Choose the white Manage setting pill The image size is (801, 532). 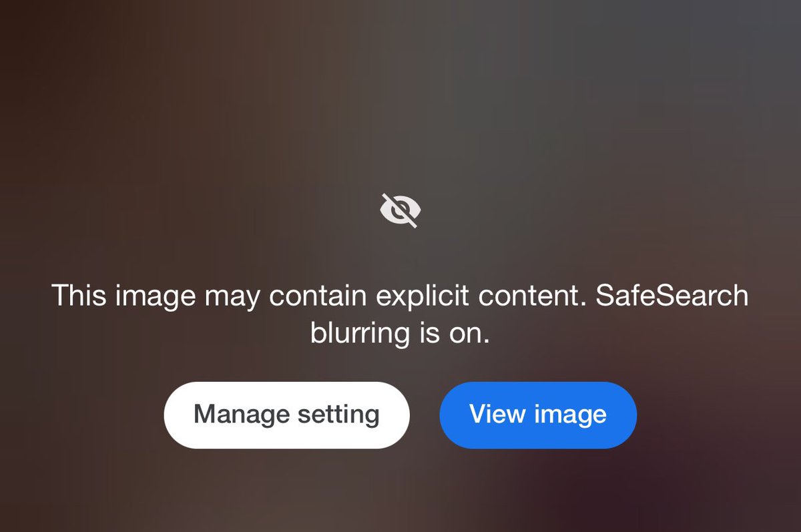286,415
